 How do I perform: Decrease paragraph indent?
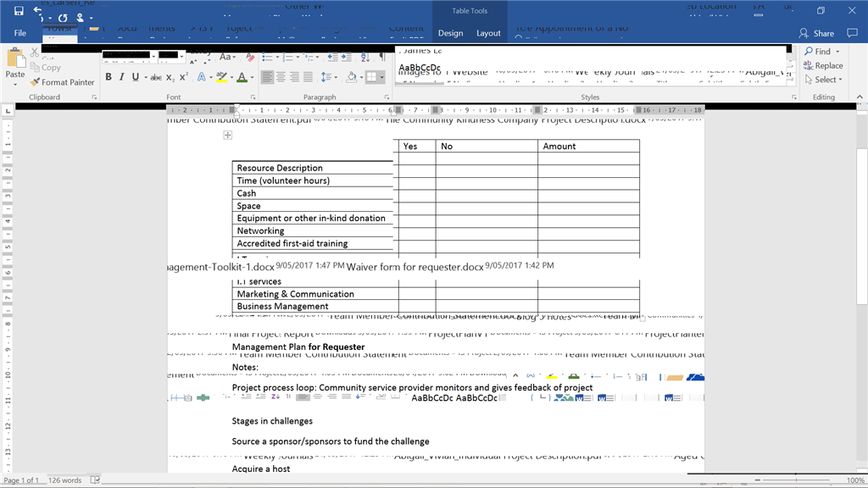coord(332,57)
